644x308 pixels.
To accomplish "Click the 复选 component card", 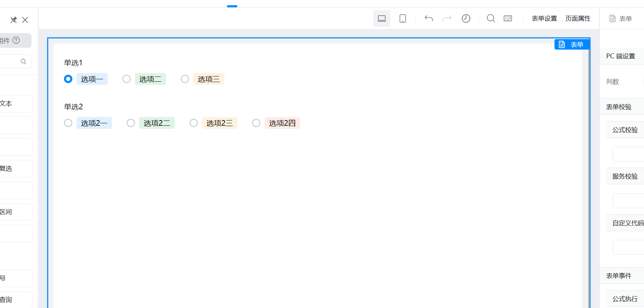I will pos(16,169).
